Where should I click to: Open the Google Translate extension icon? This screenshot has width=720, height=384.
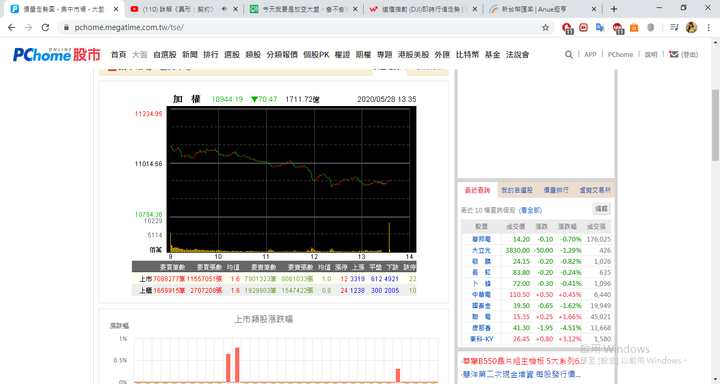coord(600,28)
